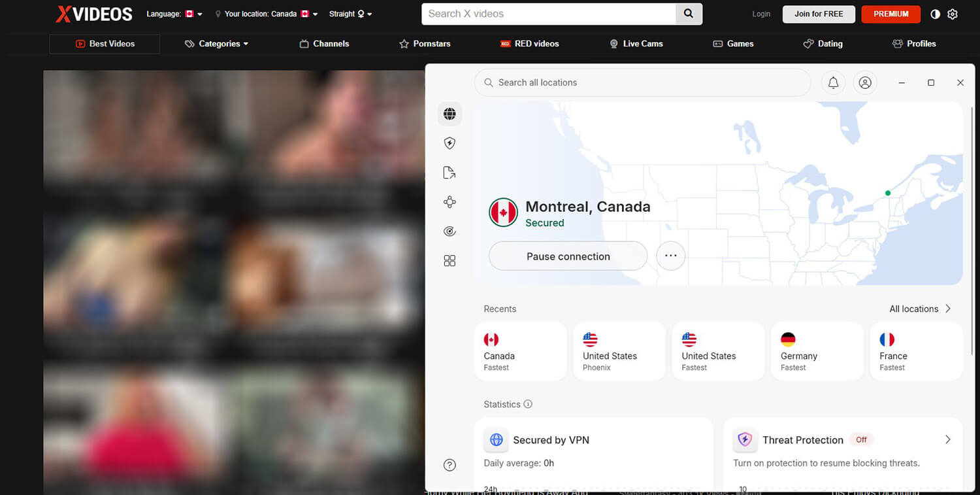
Task: Open the Meshnet nodes icon in sidebar
Action: click(x=449, y=202)
